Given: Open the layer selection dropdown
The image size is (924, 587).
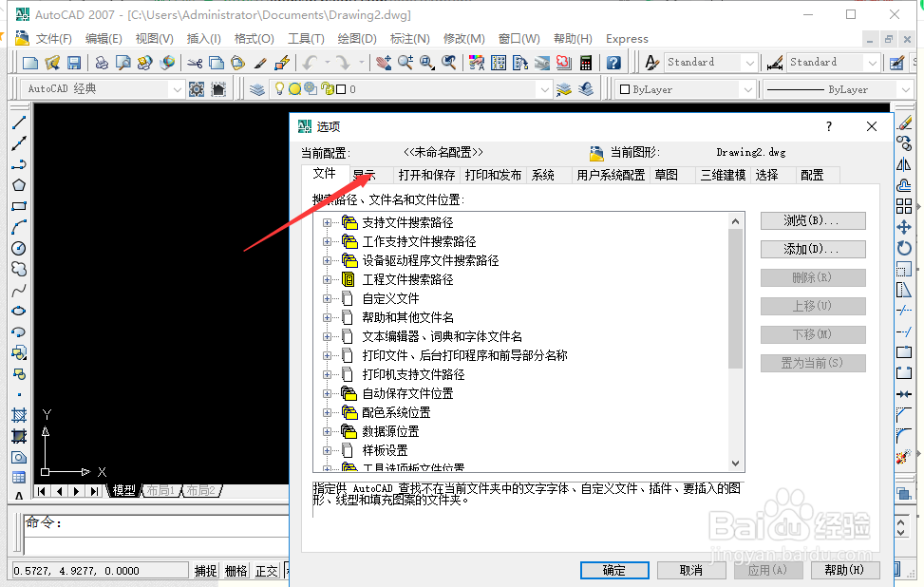Looking at the screenshot, I should tap(545, 89).
